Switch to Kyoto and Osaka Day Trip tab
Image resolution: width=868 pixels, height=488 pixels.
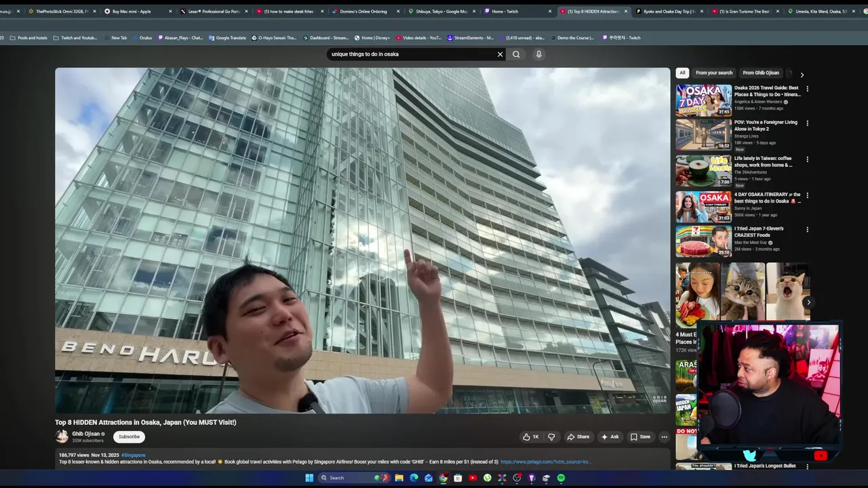coord(669,12)
